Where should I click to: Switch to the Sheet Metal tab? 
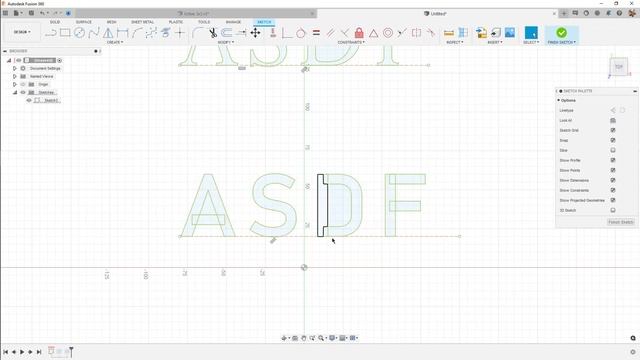(x=142, y=22)
